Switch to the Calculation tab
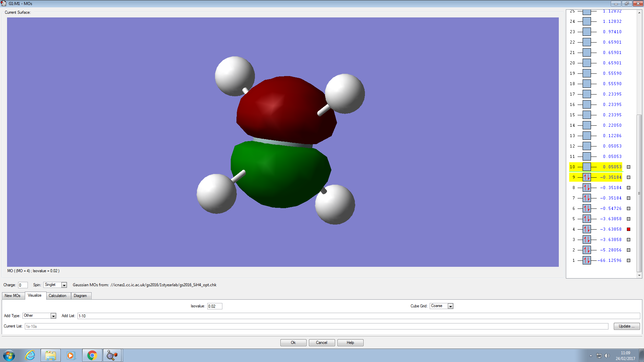Image resolution: width=644 pixels, height=362 pixels. pyautogui.click(x=57, y=296)
